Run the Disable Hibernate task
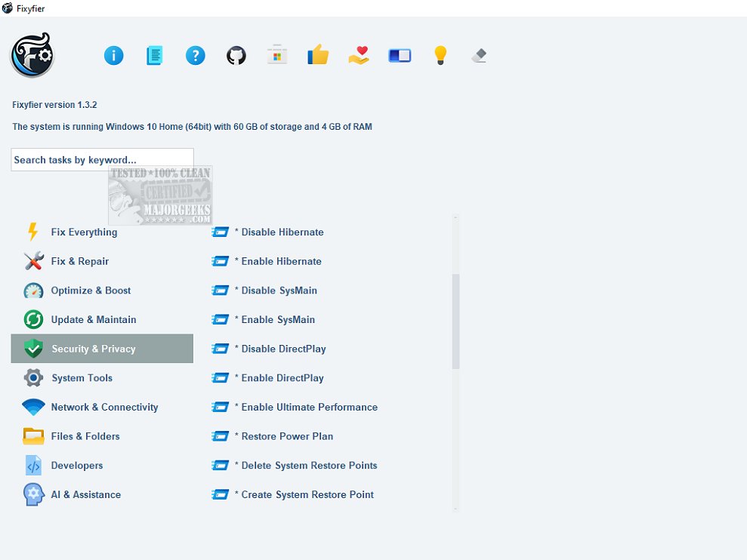 coord(279,232)
